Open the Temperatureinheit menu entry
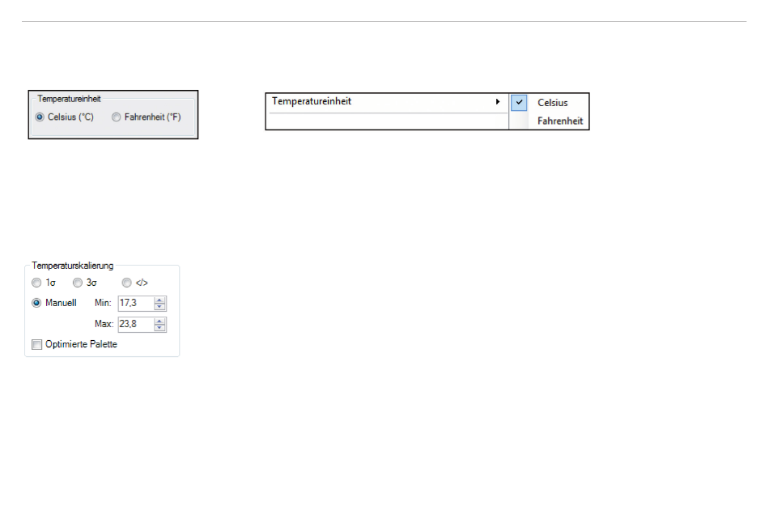 (x=387, y=101)
